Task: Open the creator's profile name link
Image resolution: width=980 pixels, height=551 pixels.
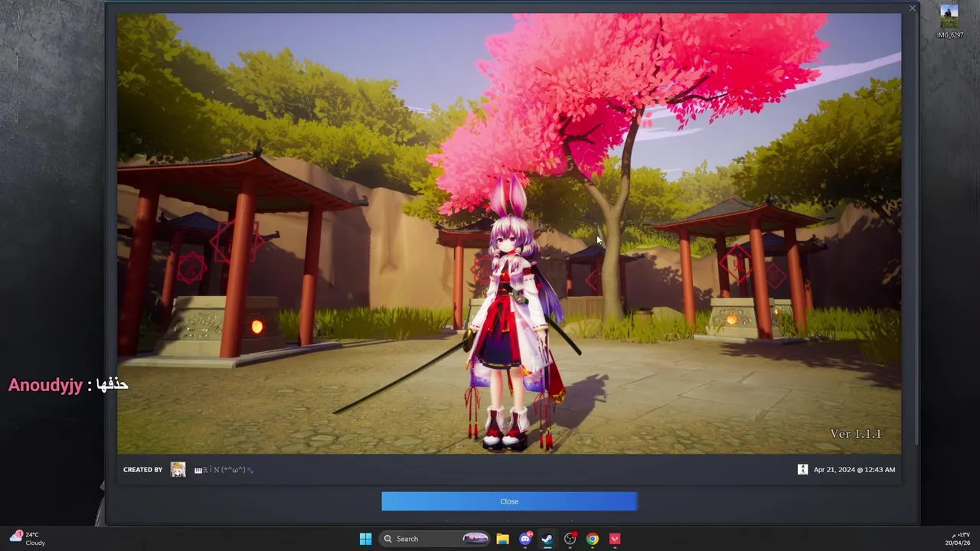Action: [224, 470]
